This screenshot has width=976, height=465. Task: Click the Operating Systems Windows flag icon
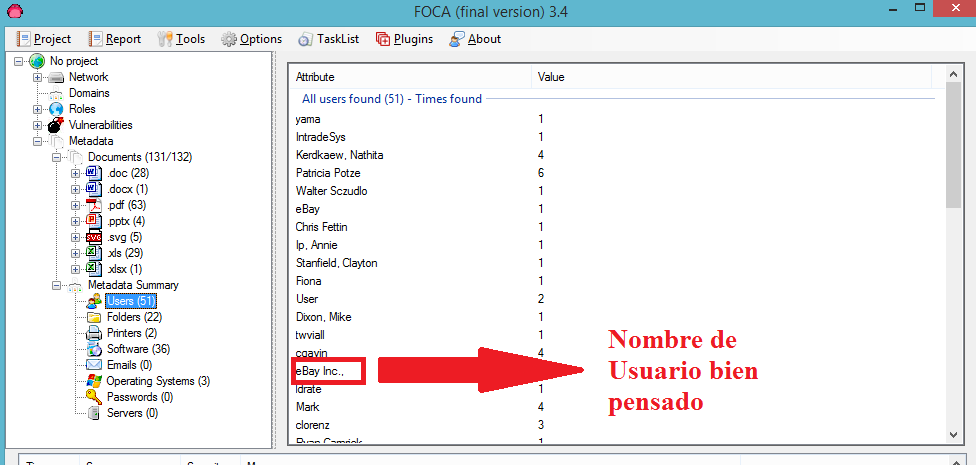[x=94, y=381]
